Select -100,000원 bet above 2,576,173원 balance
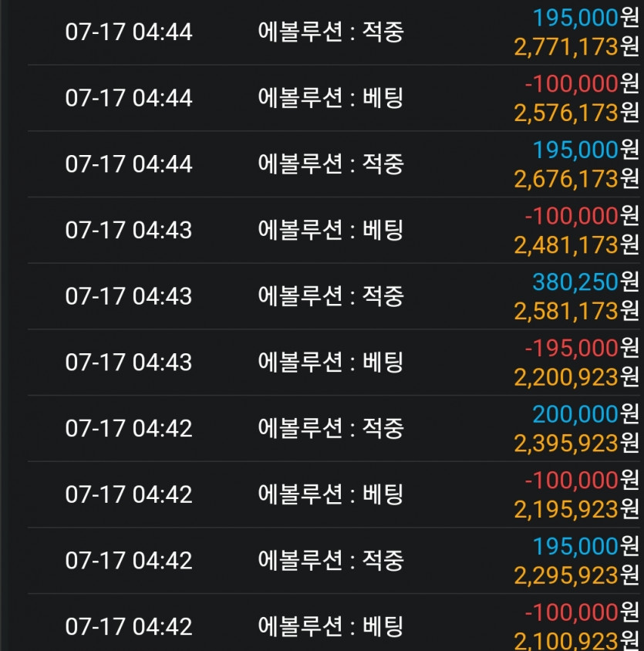This screenshot has height=651, width=644. coord(582,83)
